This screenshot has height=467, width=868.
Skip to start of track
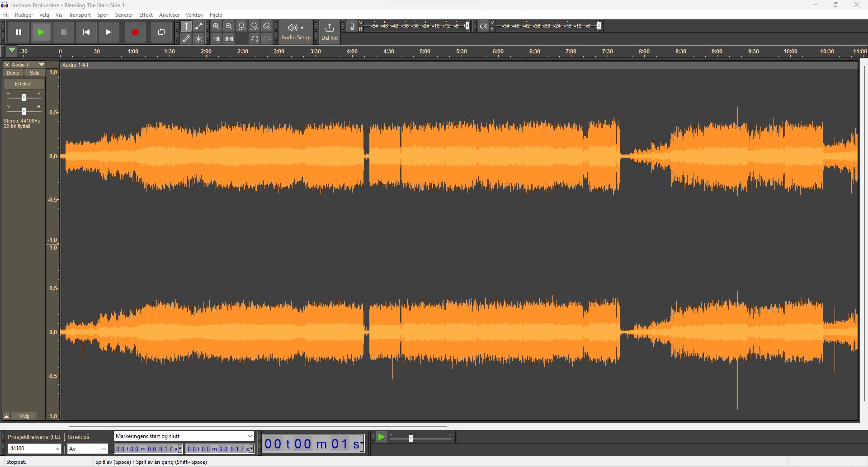click(86, 32)
